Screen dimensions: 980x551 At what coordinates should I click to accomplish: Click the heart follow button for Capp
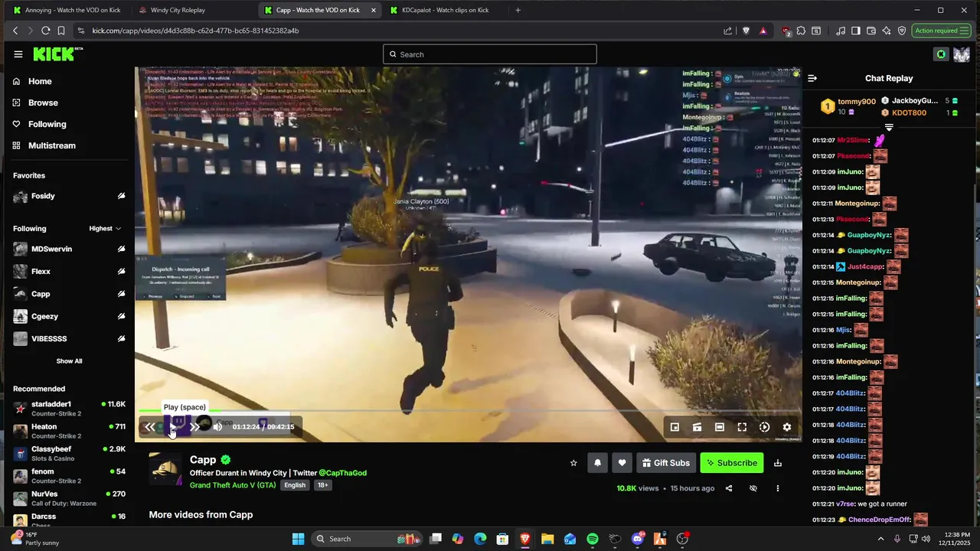(x=622, y=463)
